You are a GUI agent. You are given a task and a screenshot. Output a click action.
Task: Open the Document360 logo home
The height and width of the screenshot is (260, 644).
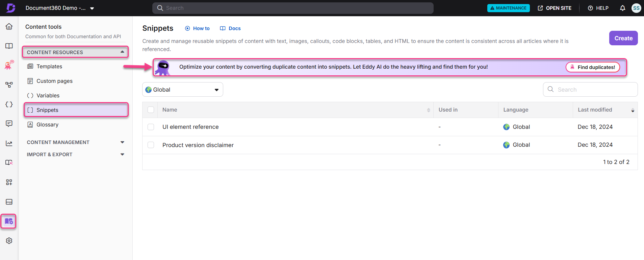[10, 8]
